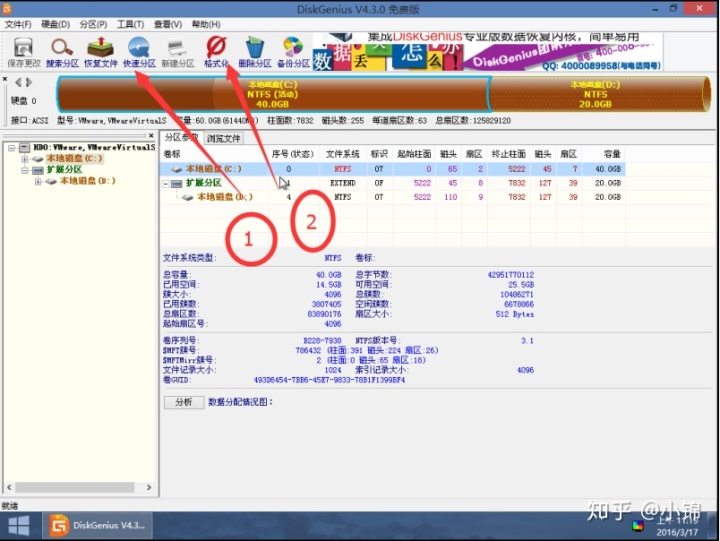Open the 备份分区 backup partition tool
This screenshot has height=541, width=720.
point(293,52)
